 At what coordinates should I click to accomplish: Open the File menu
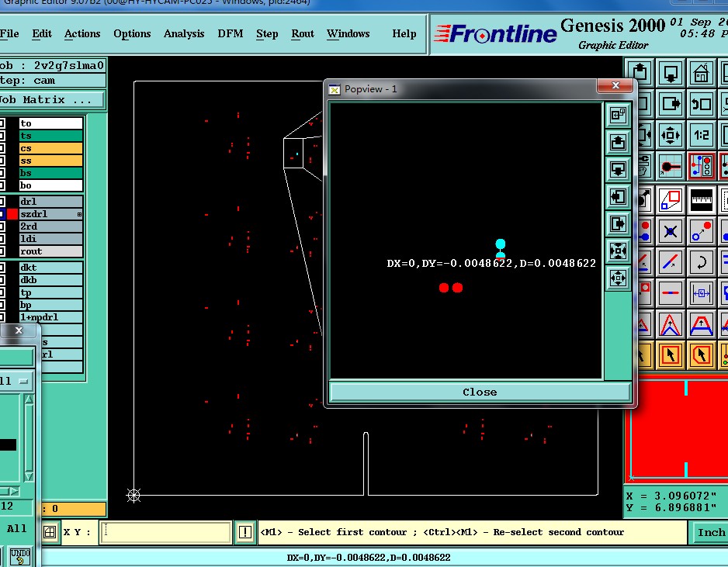click(x=9, y=34)
